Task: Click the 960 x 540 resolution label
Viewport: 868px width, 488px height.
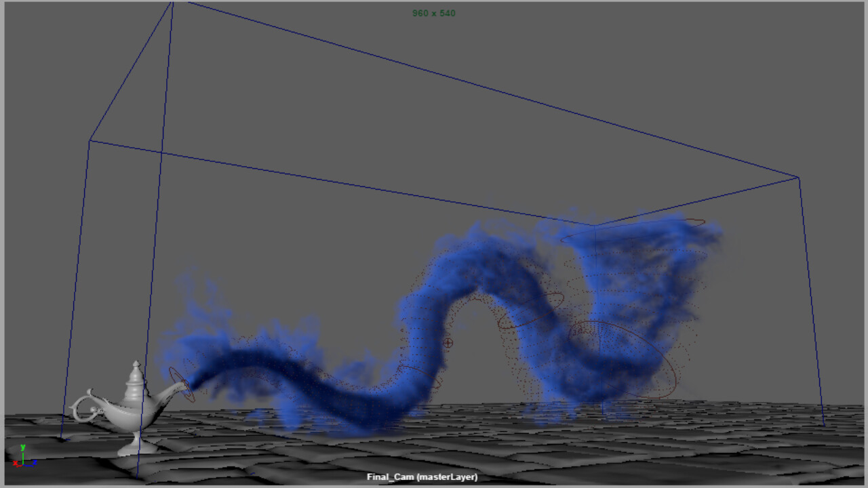Action: pyautogui.click(x=434, y=13)
